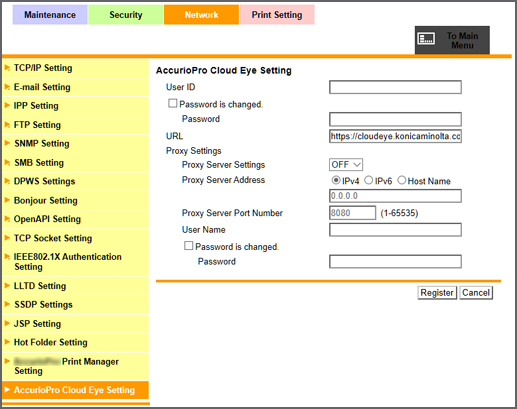Click the Cancel button
The width and height of the screenshot is (517, 409).
click(x=476, y=293)
